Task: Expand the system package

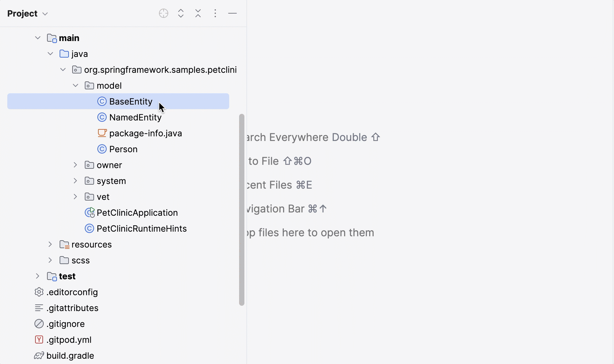Action: coord(75,181)
